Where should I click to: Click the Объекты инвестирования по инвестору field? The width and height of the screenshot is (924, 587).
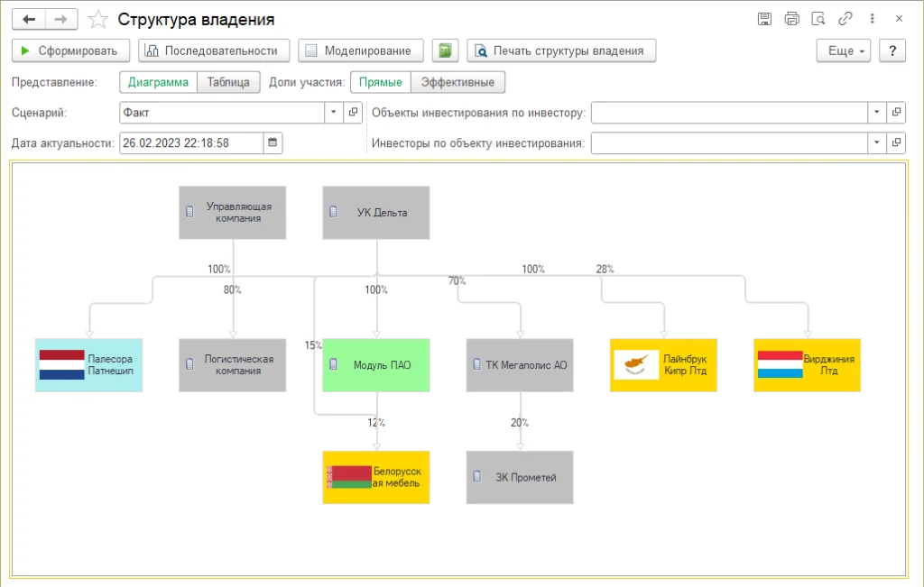(x=729, y=113)
